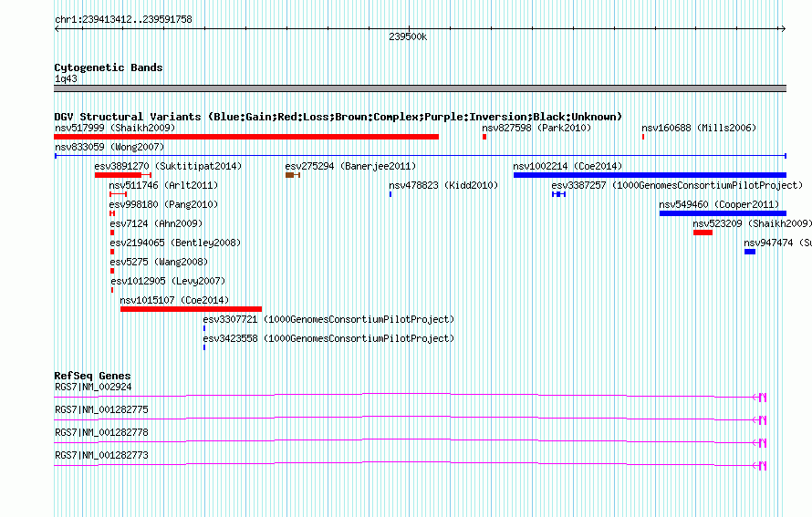Screen dimensions: 812x517
Task: Click the RefSeq Genes track title
Action: coord(92,376)
